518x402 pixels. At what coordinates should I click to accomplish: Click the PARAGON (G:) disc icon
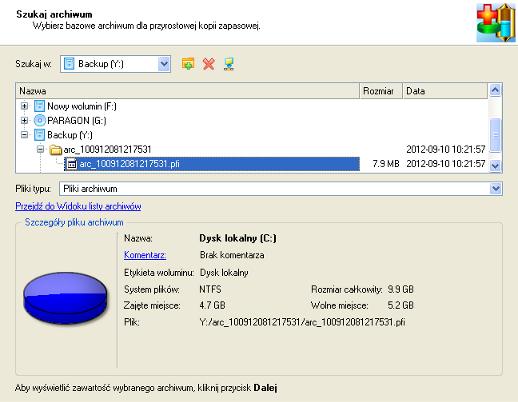tap(39, 120)
